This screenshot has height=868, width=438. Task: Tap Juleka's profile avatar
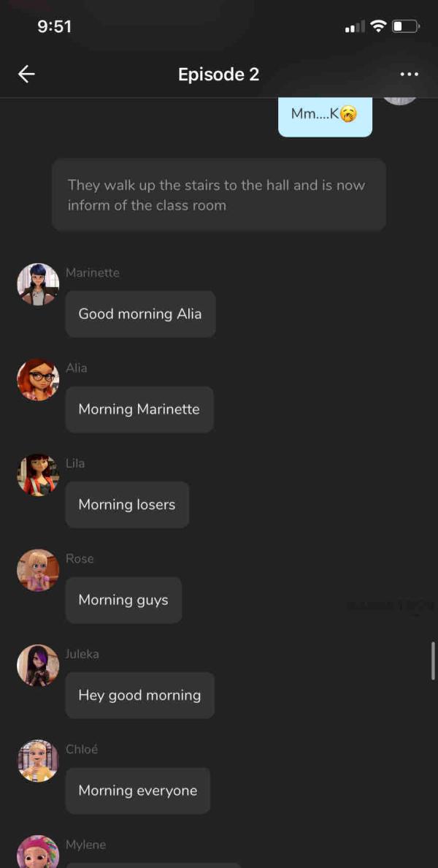[38, 665]
